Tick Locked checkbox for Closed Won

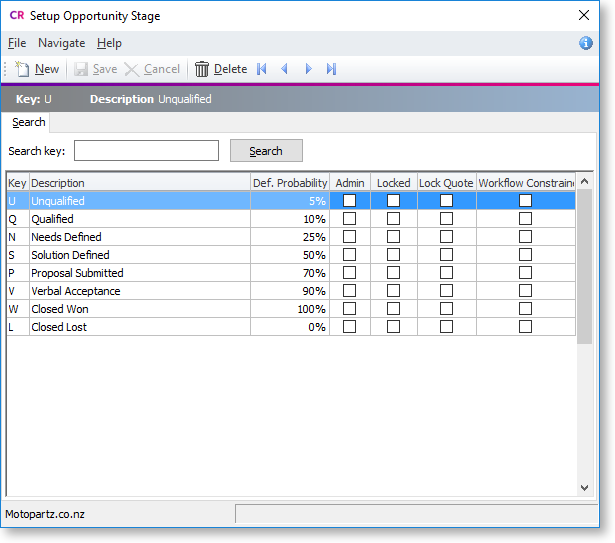(x=393, y=309)
